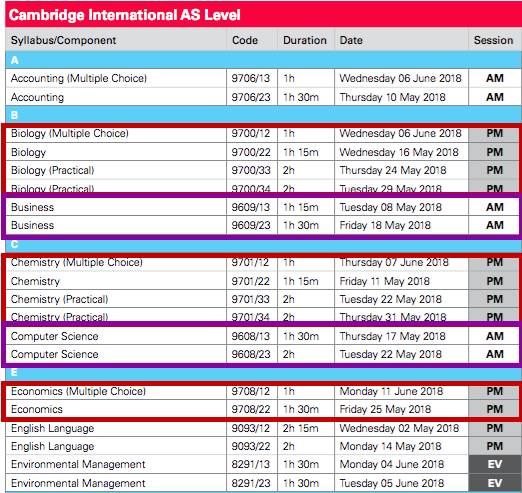Select Economics (Multiple Choice) row name
Image resolution: width=522 pixels, height=493 pixels.
78,391
